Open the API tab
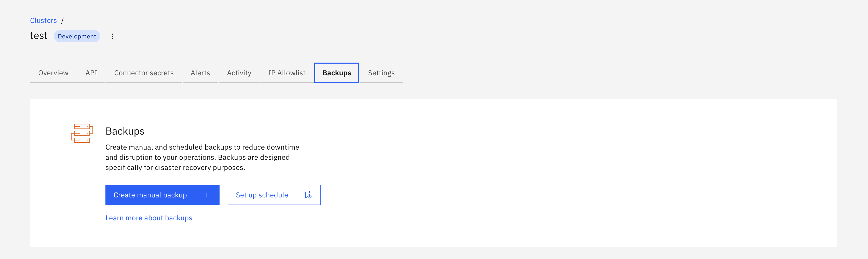 coord(91,73)
